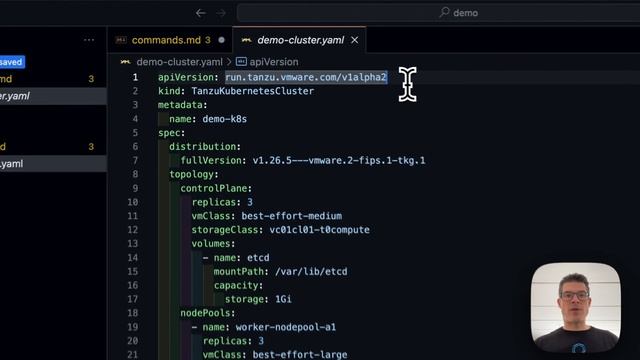
Task: Click the YAML file icon in breadcrumb
Action: pyautogui.click(x=125, y=62)
